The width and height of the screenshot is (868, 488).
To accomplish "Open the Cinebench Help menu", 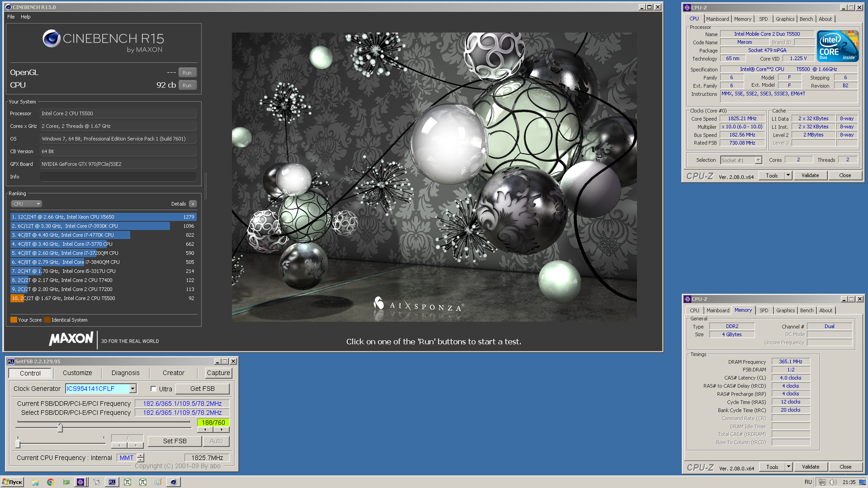I will 26,17.
